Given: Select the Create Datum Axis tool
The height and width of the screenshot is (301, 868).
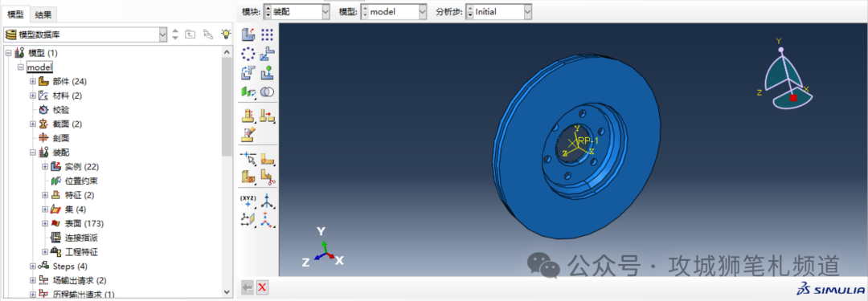Looking at the screenshot, I should [267, 201].
